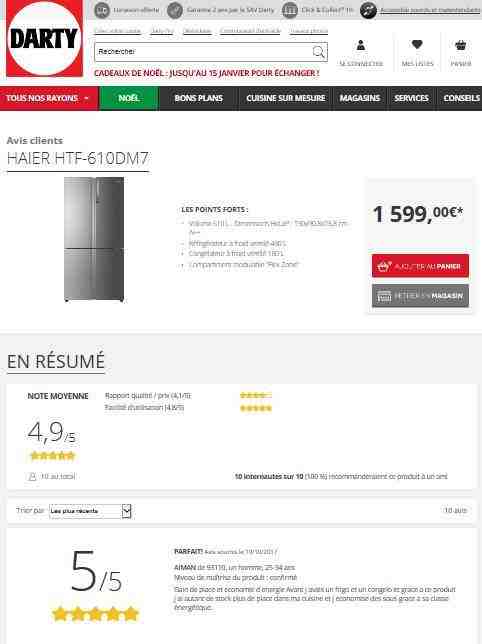
Task: Click the Click & Collect icon
Action: pyautogui.click(x=290, y=10)
